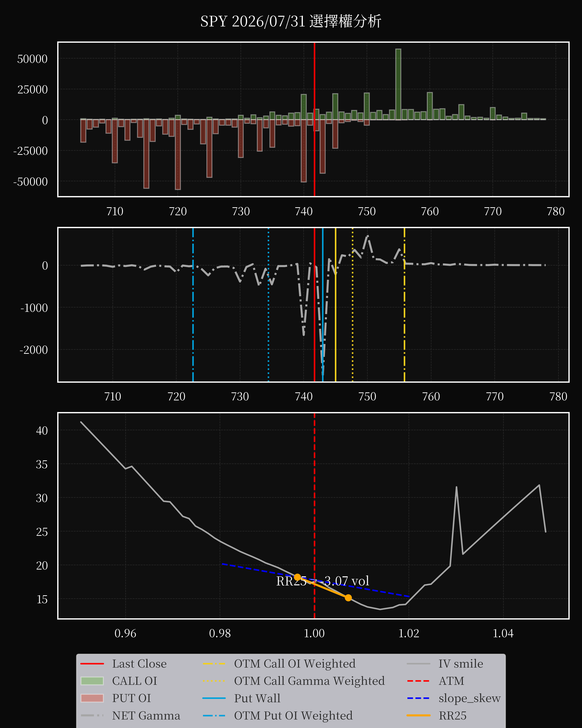Click the 'OTM Put OI Weighted' legend label
This screenshot has height=728, width=582.
(x=293, y=716)
